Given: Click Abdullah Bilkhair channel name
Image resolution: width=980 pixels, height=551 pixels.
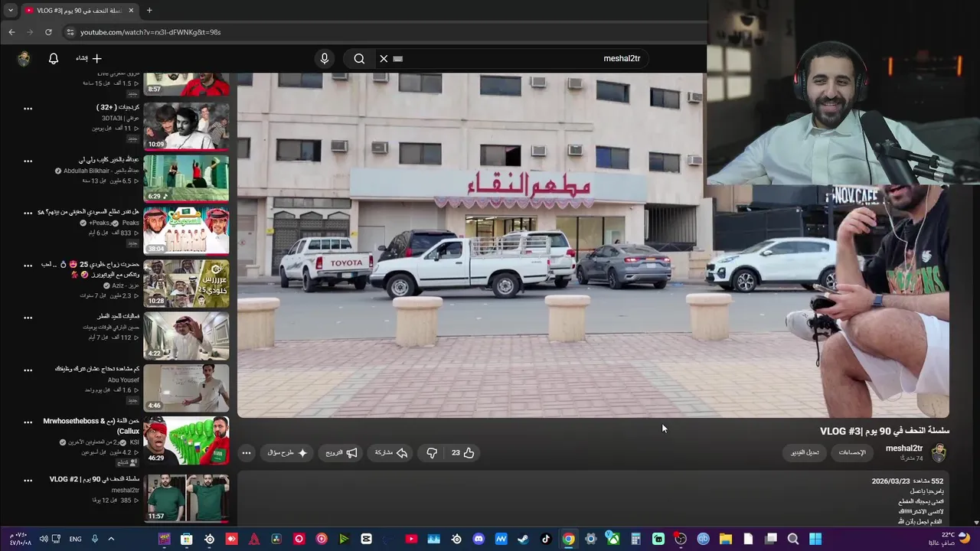Looking at the screenshot, I should 101,171.
